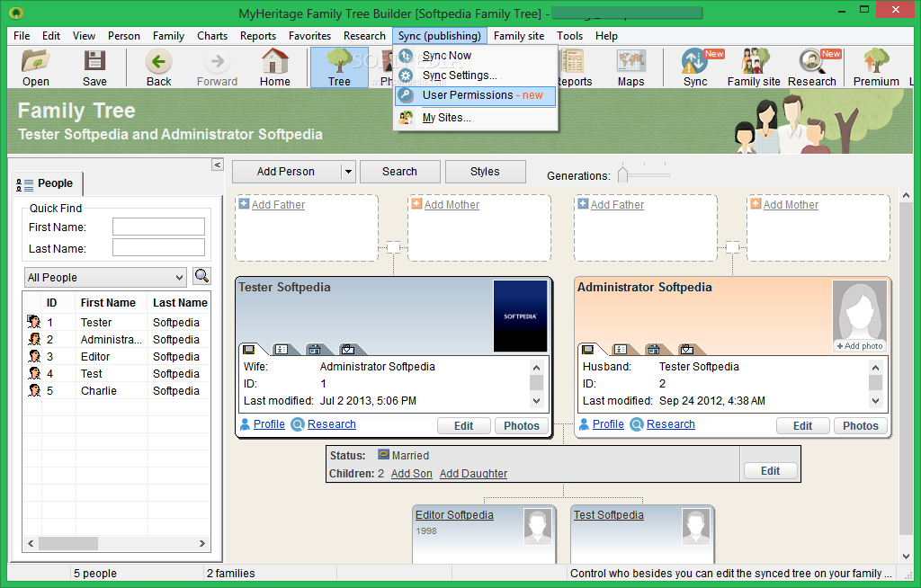Sort people list by Last Name header
Image resolution: width=921 pixels, height=588 pixels.
tap(180, 302)
